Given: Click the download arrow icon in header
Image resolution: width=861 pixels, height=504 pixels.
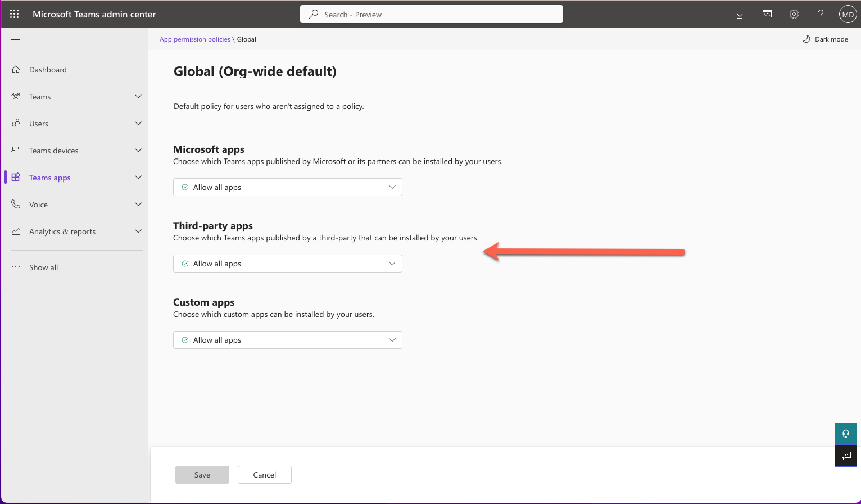Looking at the screenshot, I should pos(740,15).
